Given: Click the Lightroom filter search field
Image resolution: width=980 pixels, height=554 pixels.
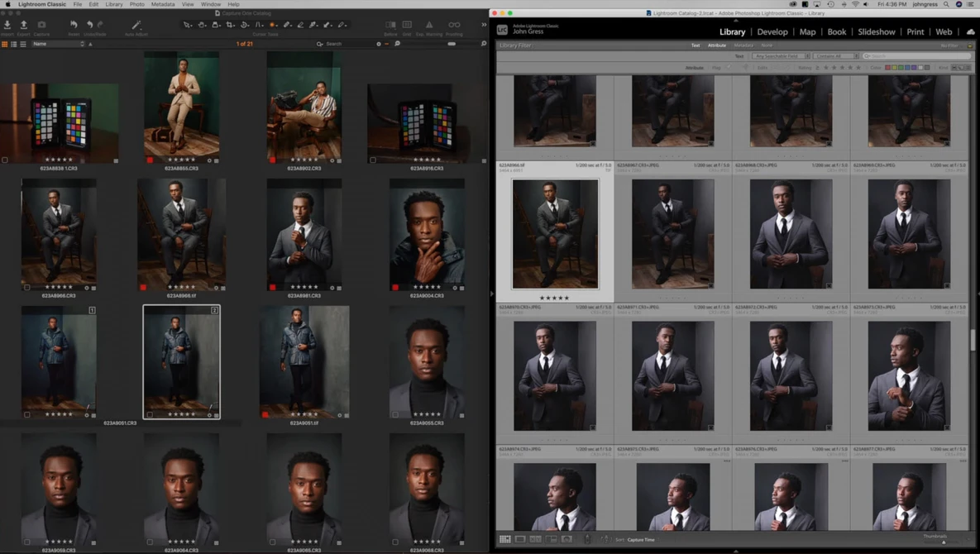Looking at the screenshot, I should click(x=917, y=56).
